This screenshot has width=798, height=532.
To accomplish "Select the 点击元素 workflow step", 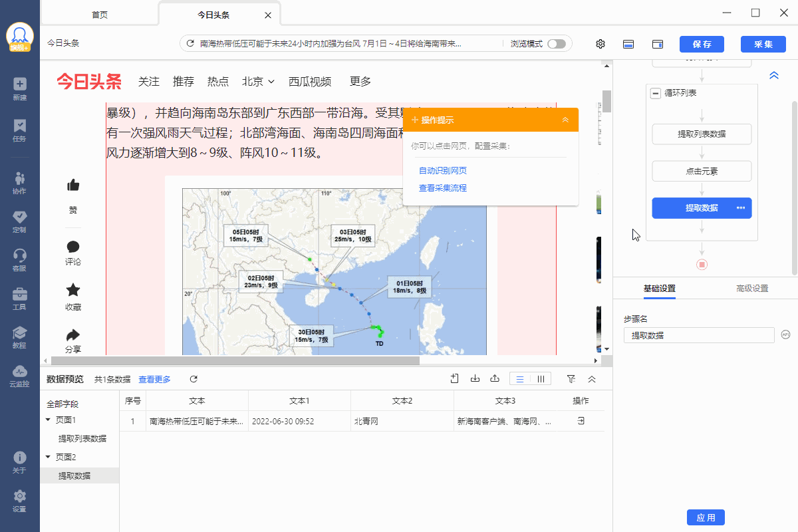I will click(702, 171).
